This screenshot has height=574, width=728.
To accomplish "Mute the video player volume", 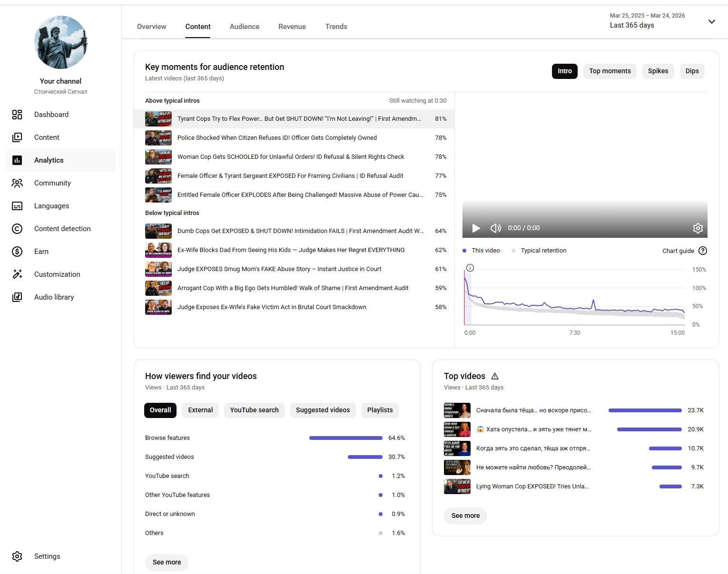I will [x=495, y=228].
